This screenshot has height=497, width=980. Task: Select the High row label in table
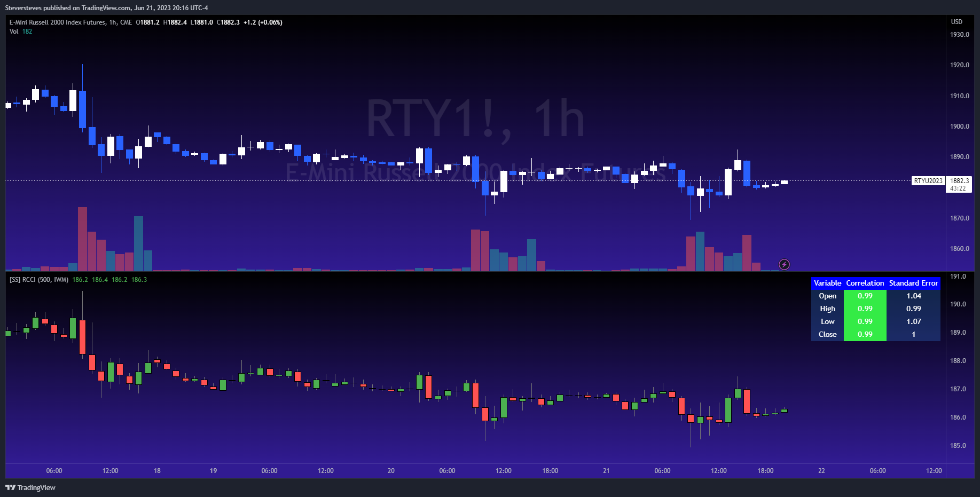tap(827, 309)
